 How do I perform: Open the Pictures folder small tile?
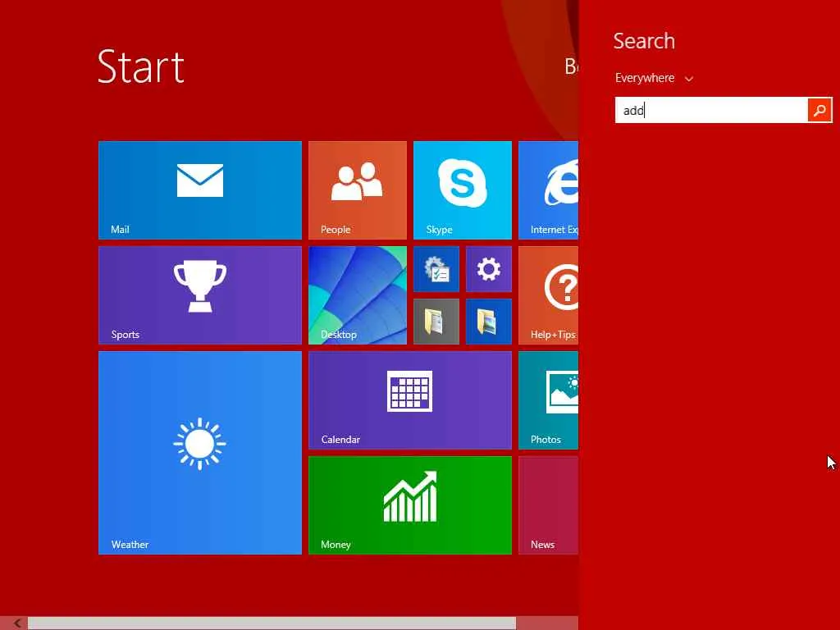[x=489, y=322]
